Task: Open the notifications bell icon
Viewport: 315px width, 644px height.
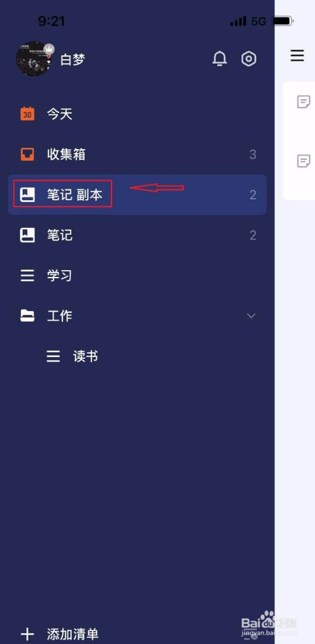Action: pyautogui.click(x=220, y=59)
